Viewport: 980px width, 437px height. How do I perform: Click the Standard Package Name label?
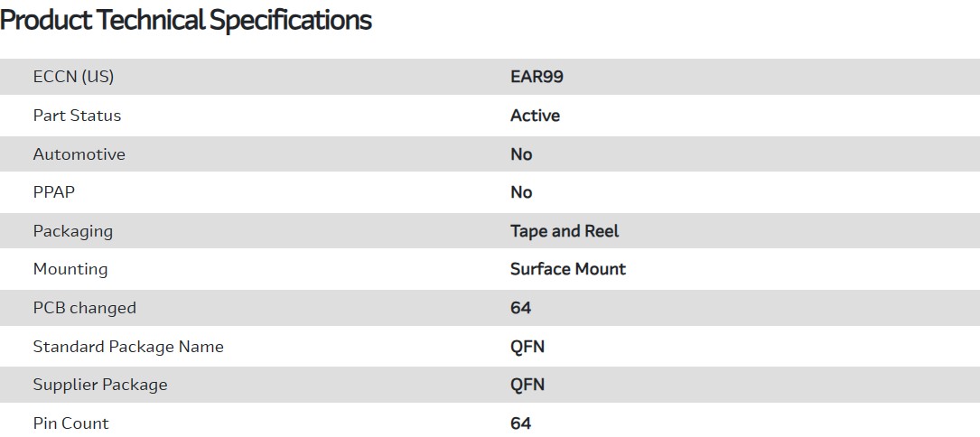pyautogui.click(x=127, y=347)
